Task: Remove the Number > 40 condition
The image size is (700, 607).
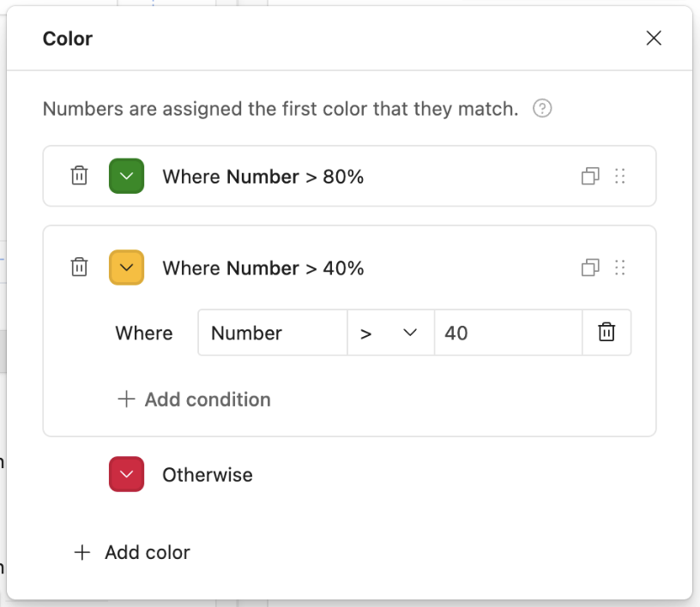Action: point(606,333)
